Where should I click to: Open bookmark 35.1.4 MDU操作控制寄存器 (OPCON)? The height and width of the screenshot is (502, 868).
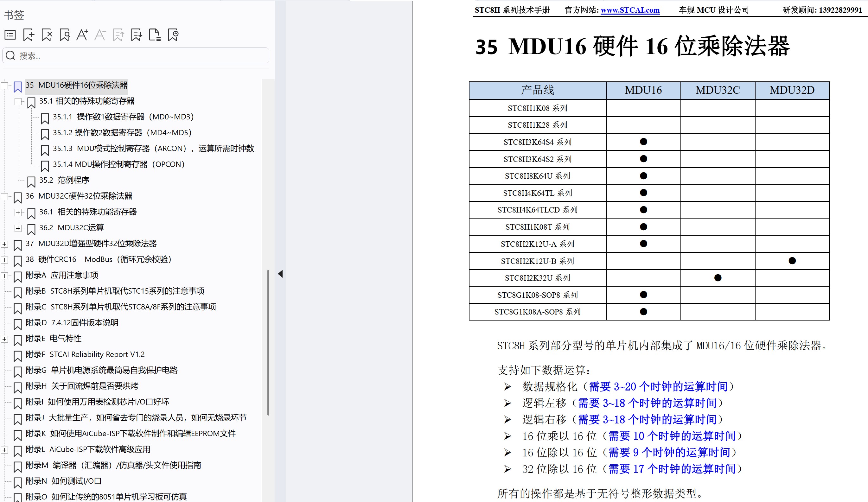[x=119, y=164]
